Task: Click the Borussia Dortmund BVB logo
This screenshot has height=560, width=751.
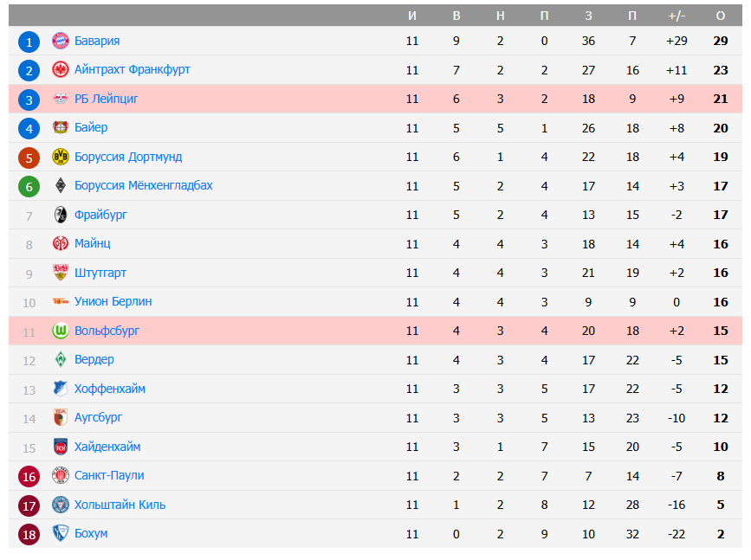Action: point(61,157)
